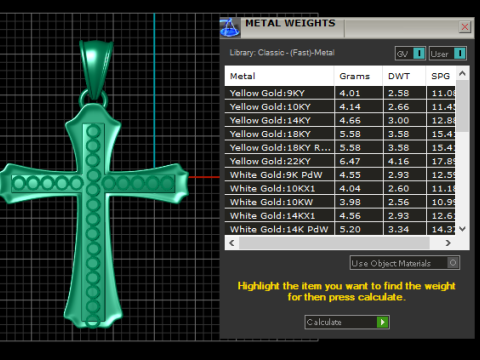This screenshot has width=480, height=360.
Task: Sort by the Metal column header
Action: pos(279,76)
